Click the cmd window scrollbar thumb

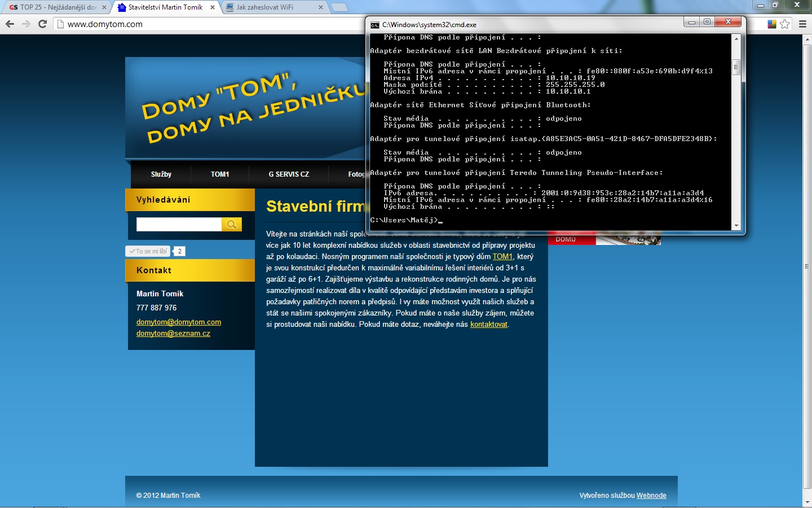[x=736, y=67]
